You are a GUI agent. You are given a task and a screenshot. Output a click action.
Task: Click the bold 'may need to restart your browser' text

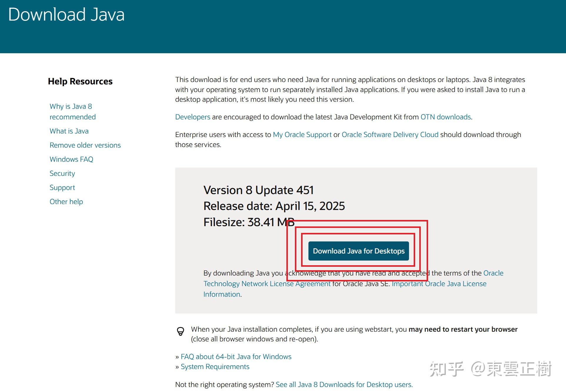(x=463, y=329)
